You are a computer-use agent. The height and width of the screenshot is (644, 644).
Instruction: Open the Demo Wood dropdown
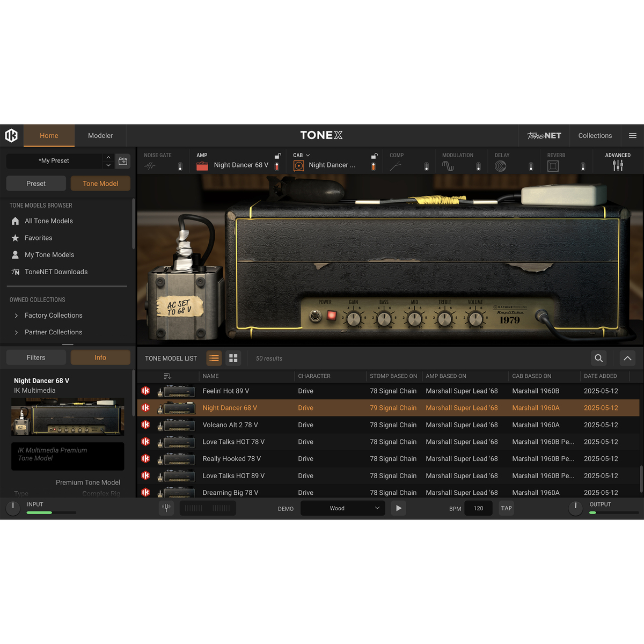tap(343, 508)
